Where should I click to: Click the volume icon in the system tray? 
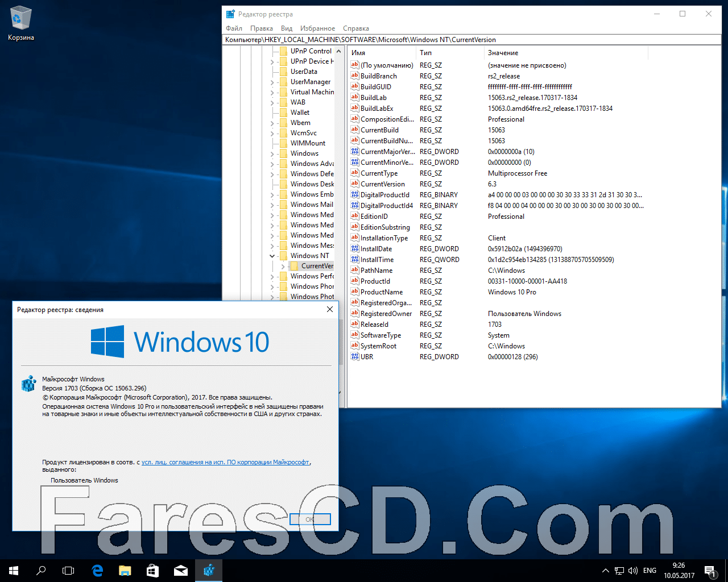[x=633, y=570]
